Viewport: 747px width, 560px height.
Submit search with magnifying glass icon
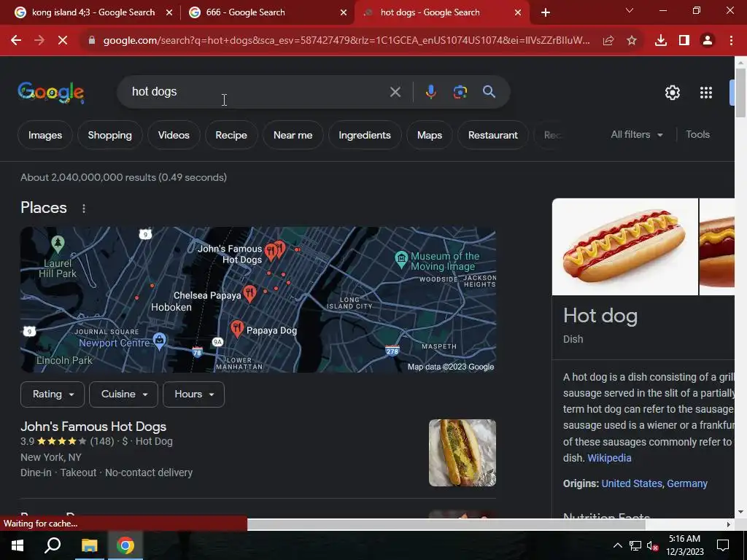[489, 91]
